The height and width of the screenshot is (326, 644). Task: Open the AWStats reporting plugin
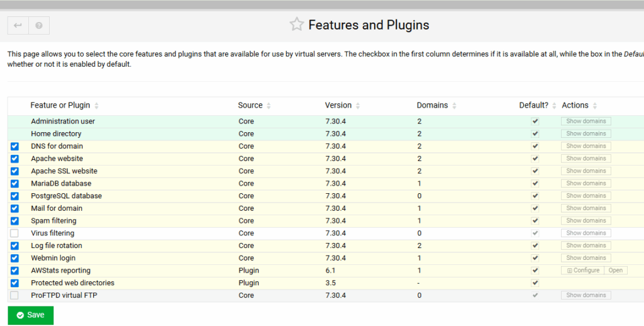coord(615,271)
